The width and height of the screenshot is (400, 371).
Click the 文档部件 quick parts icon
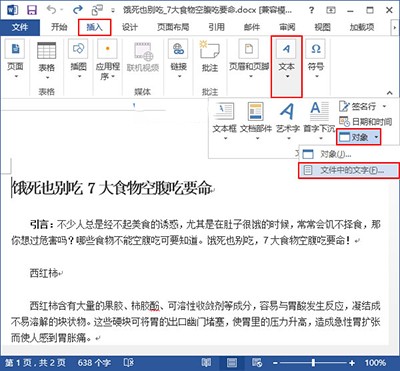pyautogui.click(x=256, y=111)
